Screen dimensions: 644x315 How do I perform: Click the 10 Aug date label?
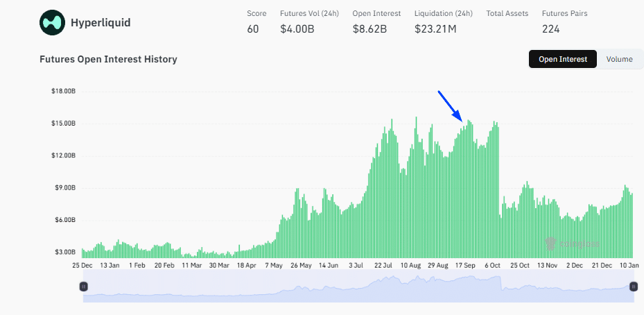coord(410,266)
